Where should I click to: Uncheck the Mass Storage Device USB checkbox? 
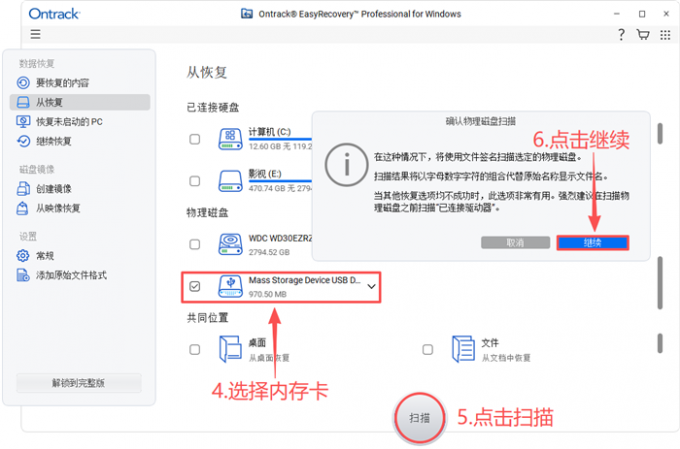click(x=195, y=286)
